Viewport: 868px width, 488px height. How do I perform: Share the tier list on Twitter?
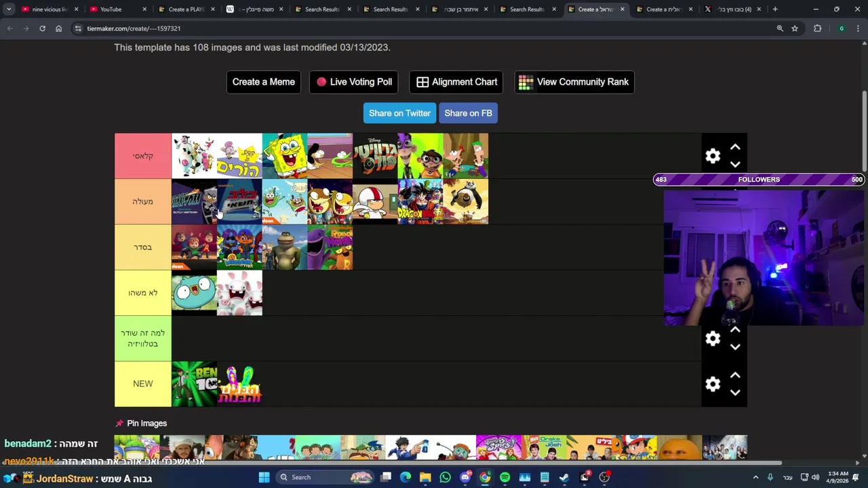click(x=399, y=113)
